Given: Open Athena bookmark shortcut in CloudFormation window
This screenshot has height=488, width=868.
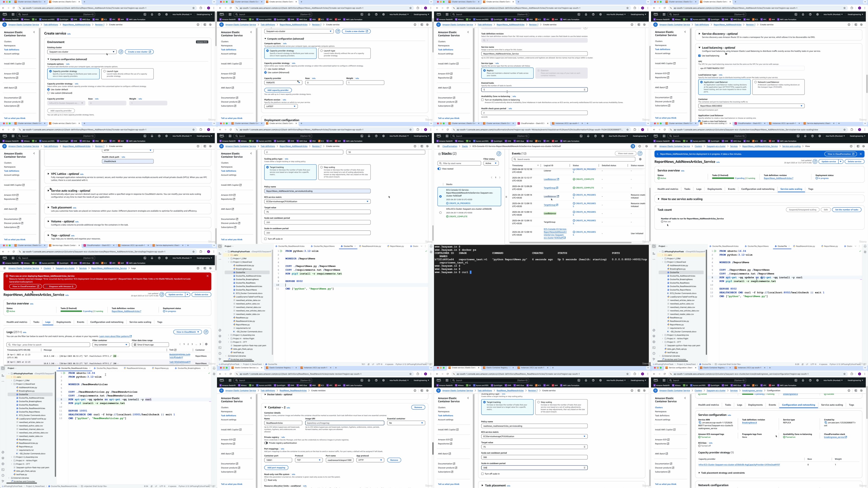Looking at the screenshot, I should coord(459,141).
